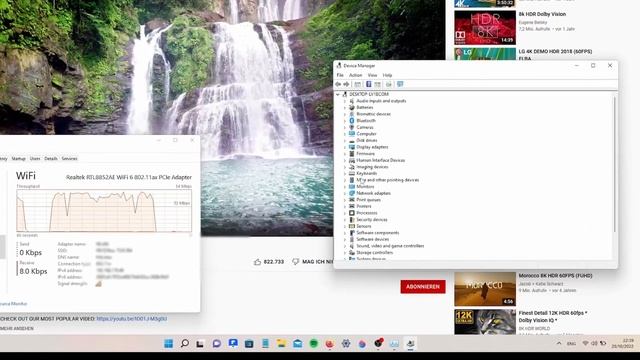Open the HDR 8K video thumbnail
The height and width of the screenshot is (360, 640).
tap(485, 28)
